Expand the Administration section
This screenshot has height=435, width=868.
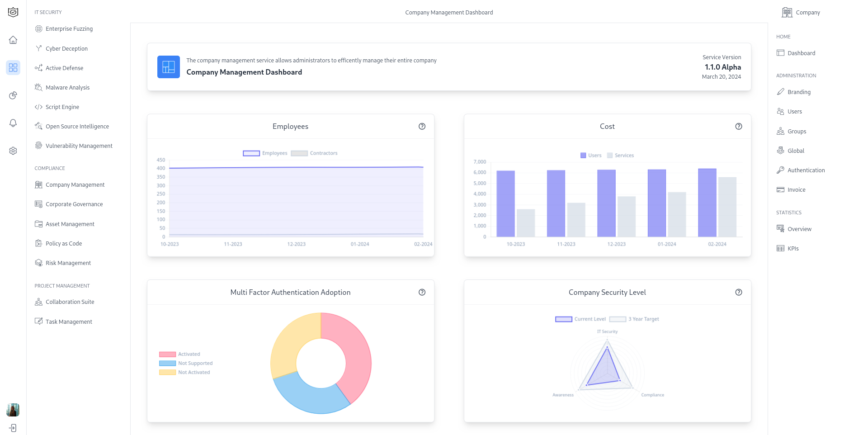[x=796, y=76]
